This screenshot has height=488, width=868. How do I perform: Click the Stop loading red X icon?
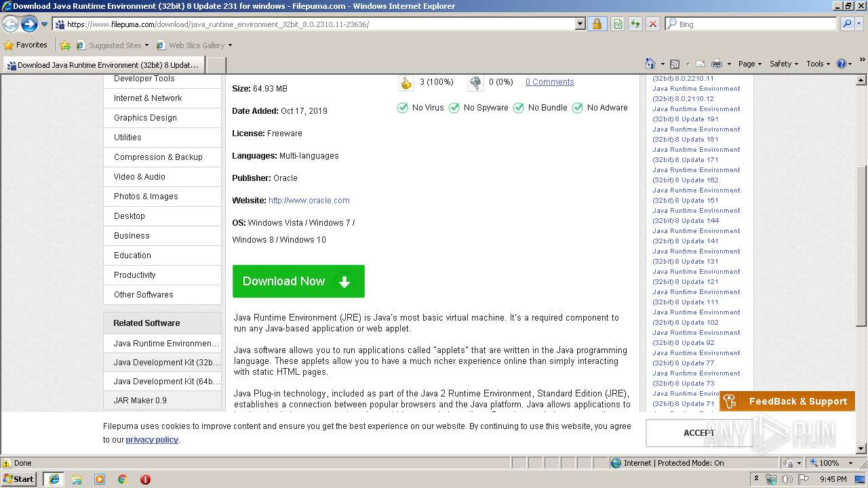pyautogui.click(x=652, y=24)
